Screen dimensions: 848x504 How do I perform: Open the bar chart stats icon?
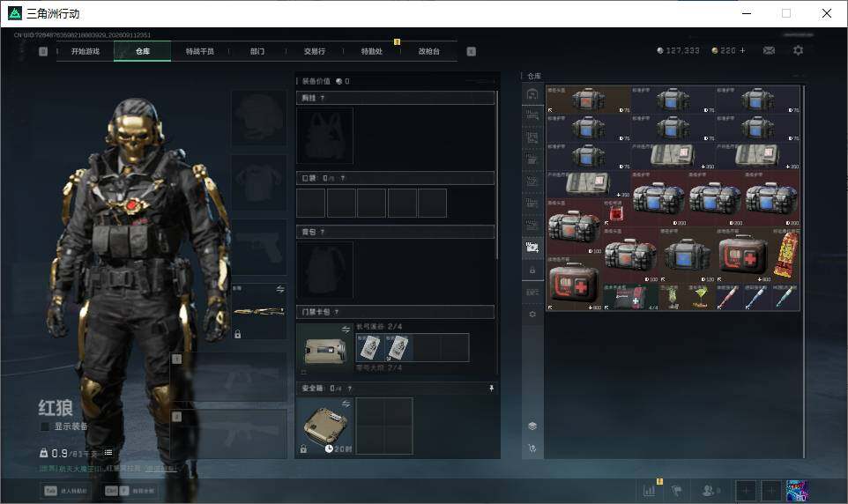point(650,490)
